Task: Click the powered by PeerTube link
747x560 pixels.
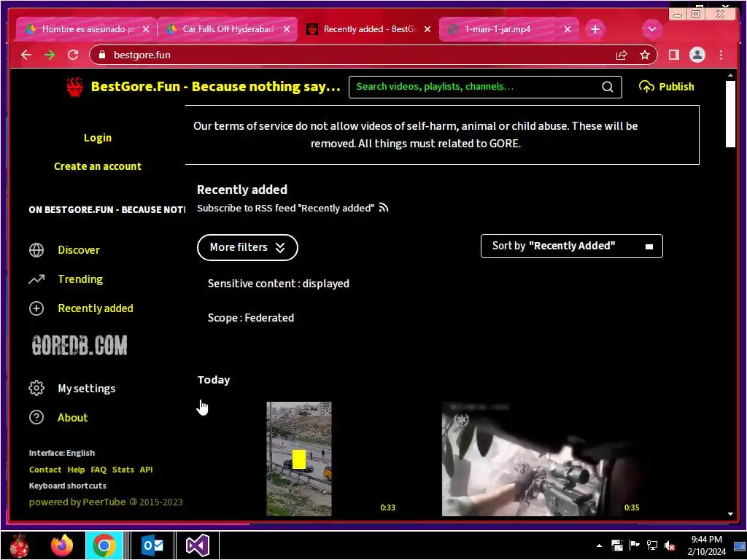Action: [77, 502]
